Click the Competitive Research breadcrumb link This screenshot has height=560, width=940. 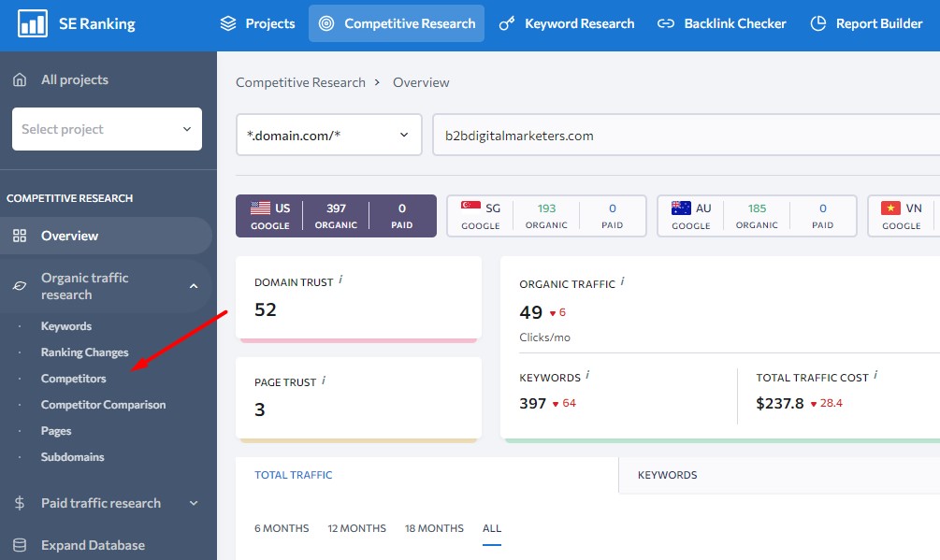click(x=300, y=82)
